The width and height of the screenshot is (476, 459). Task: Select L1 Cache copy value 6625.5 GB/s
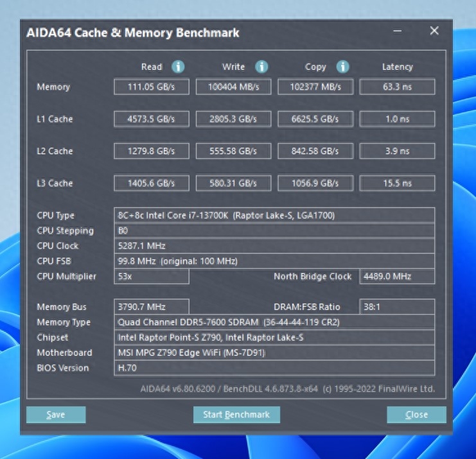pyautogui.click(x=315, y=119)
